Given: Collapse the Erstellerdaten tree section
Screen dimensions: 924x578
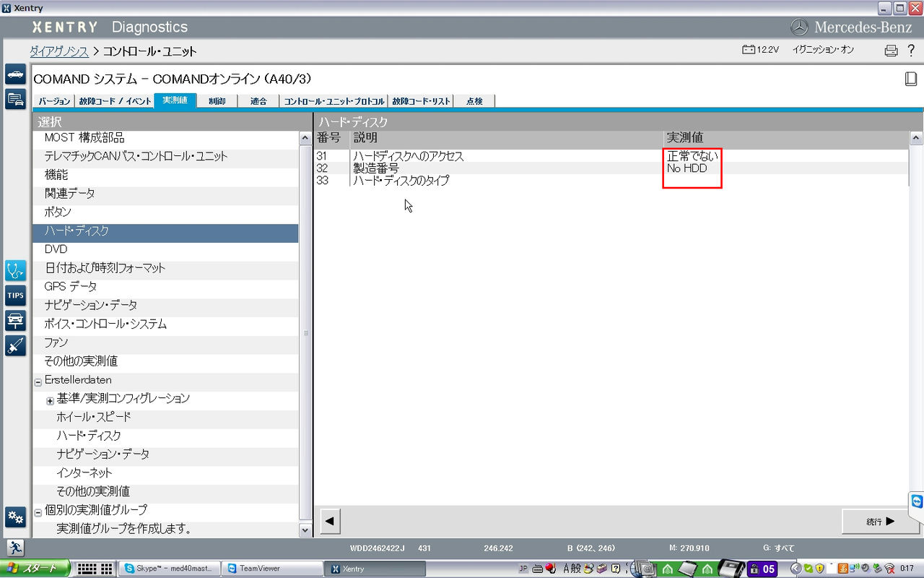Looking at the screenshot, I should click(37, 380).
